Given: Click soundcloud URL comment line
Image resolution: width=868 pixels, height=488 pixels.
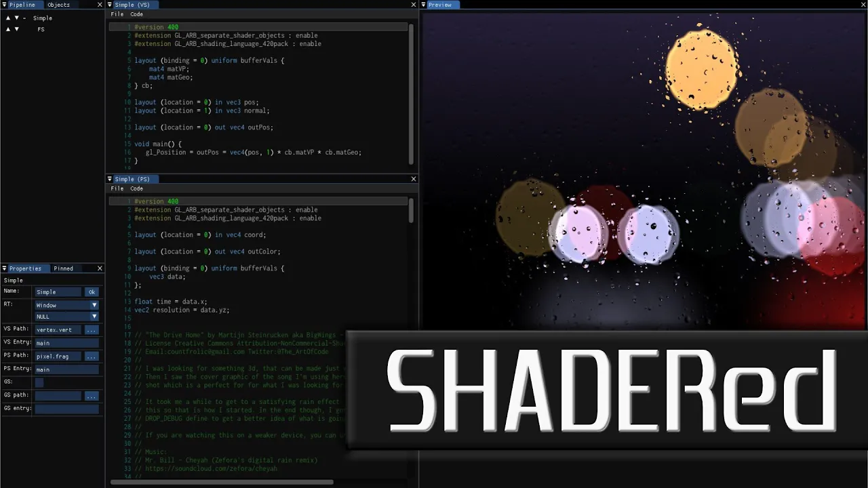Looking at the screenshot, I should [x=206, y=469].
